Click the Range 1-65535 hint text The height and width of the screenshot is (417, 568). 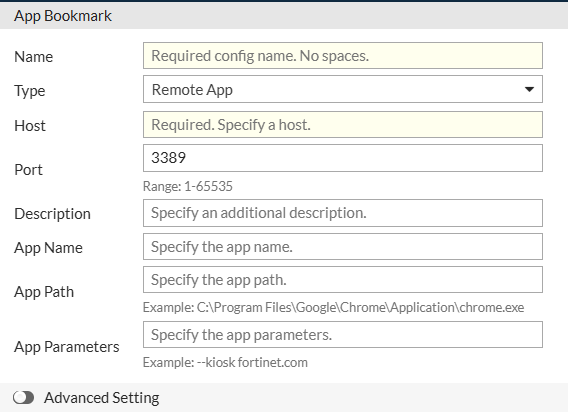[x=188, y=186]
